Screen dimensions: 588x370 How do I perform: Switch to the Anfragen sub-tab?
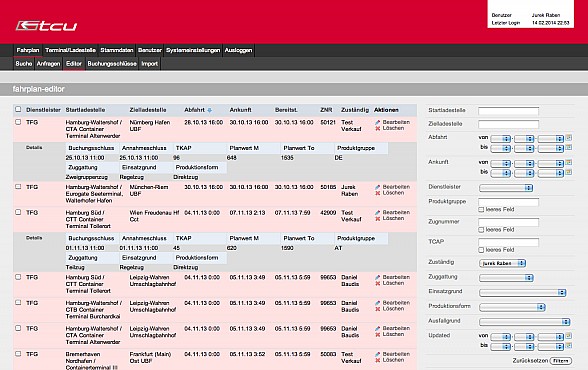(x=48, y=64)
